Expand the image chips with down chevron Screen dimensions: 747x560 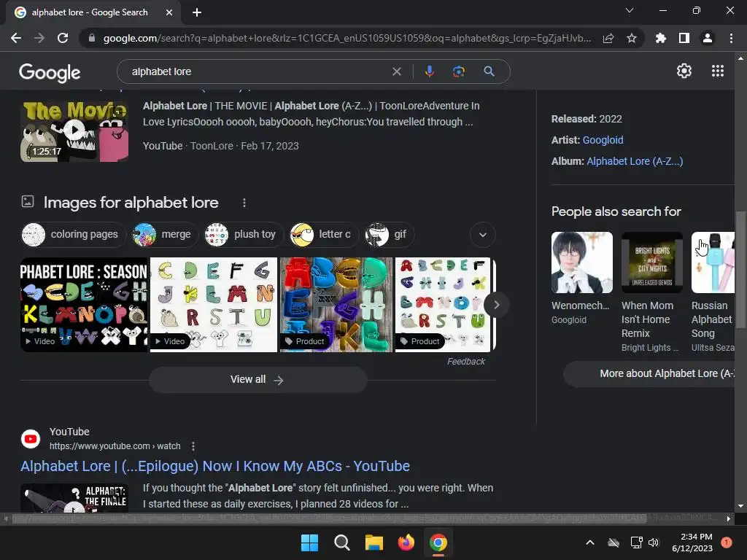click(483, 235)
